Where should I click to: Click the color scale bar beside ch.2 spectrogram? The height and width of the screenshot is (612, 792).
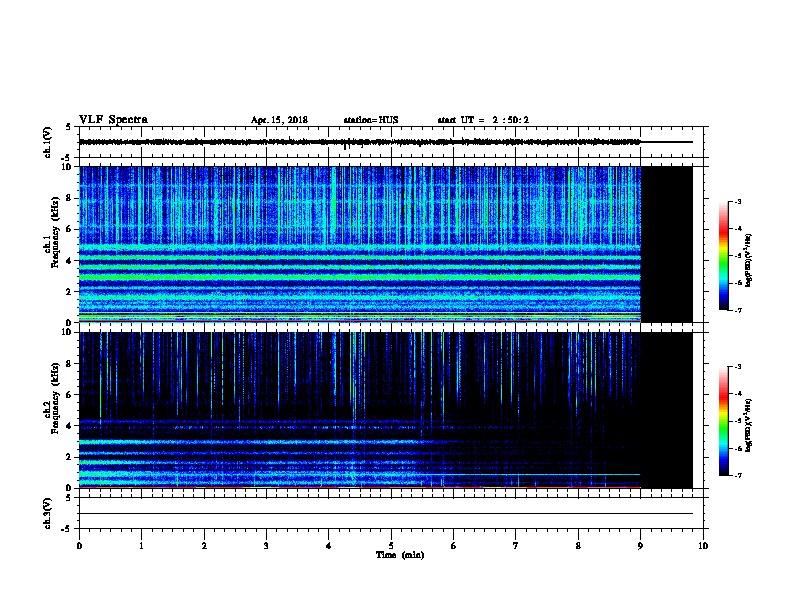point(723,421)
